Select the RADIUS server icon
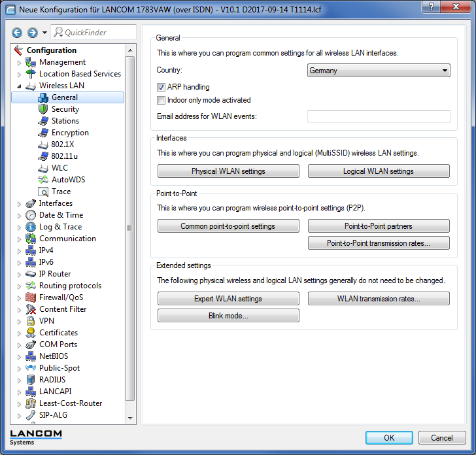 (x=31, y=380)
